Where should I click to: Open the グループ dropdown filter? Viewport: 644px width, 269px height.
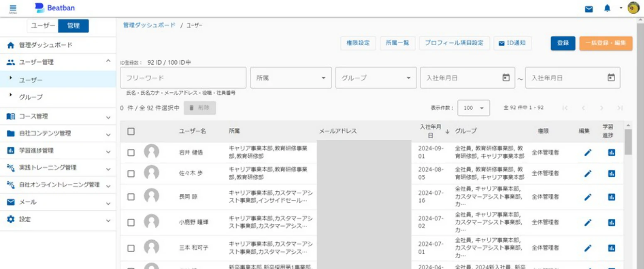click(x=376, y=78)
